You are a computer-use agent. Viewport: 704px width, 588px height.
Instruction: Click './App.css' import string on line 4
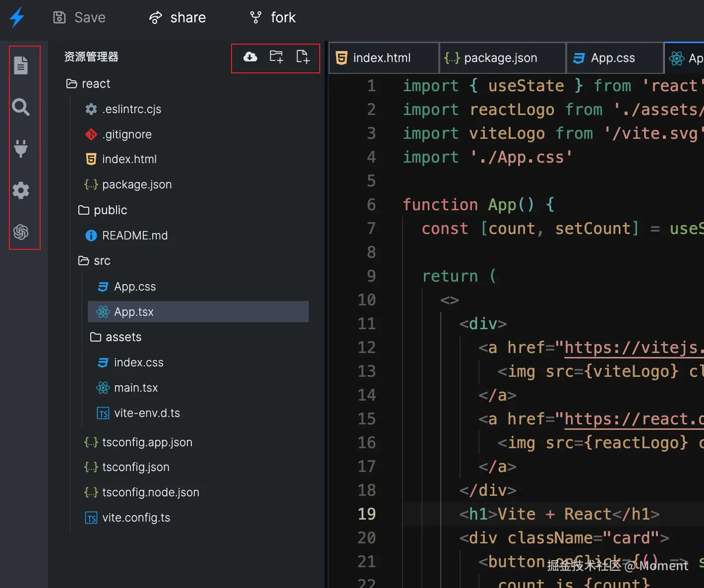[x=521, y=157]
